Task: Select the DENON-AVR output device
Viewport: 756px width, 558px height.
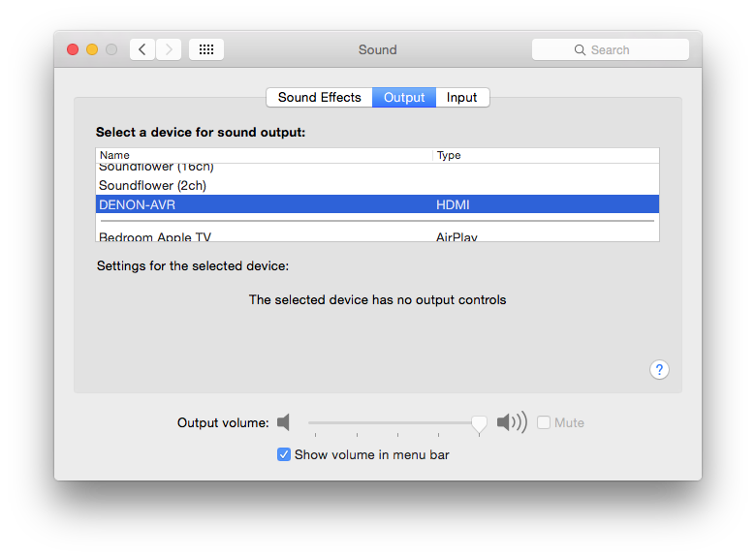Action: click(377, 205)
